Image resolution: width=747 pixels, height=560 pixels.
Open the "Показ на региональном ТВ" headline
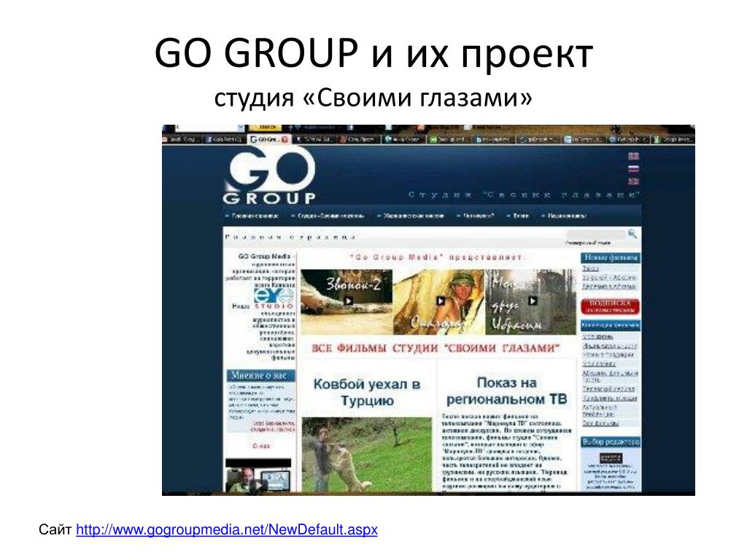pos(507,391)
